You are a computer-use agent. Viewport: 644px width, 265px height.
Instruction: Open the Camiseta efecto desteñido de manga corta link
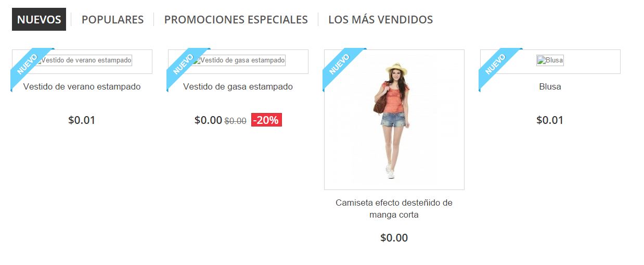[x=394, y=208]
